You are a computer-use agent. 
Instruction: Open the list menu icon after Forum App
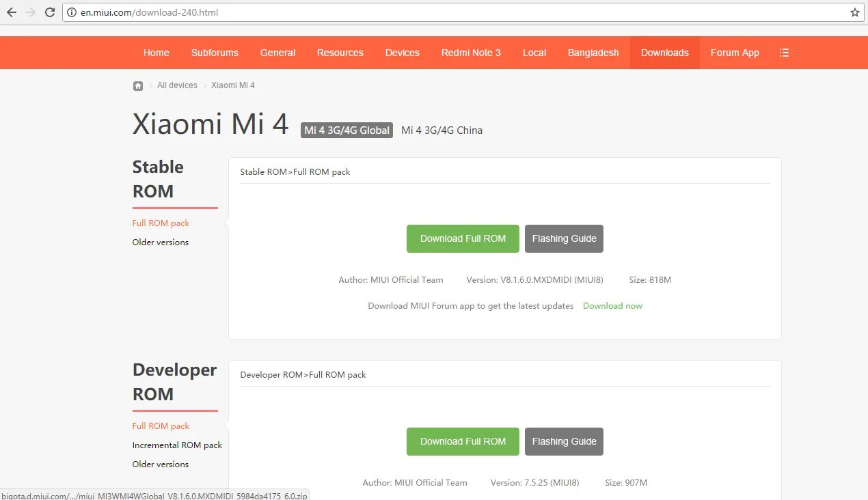(x=784, y=53)
